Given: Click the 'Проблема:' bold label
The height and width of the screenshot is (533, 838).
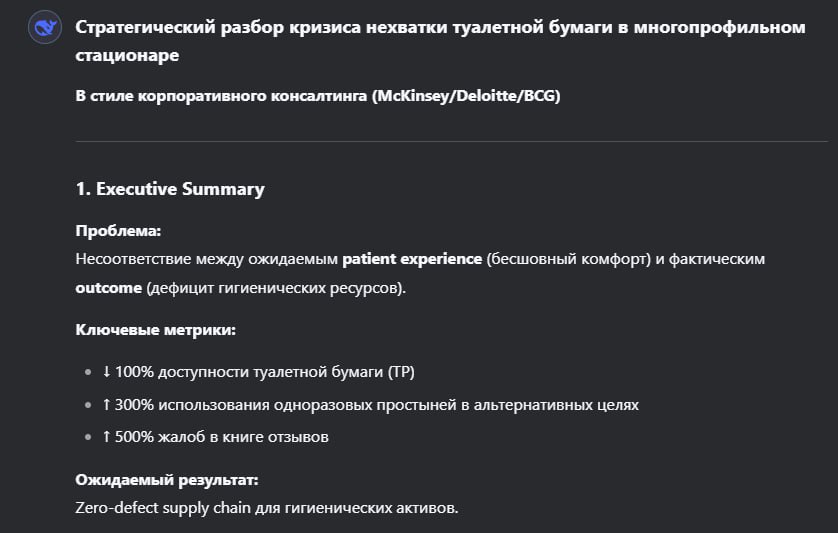Looking at the screenshot, I should click(118, 231).
